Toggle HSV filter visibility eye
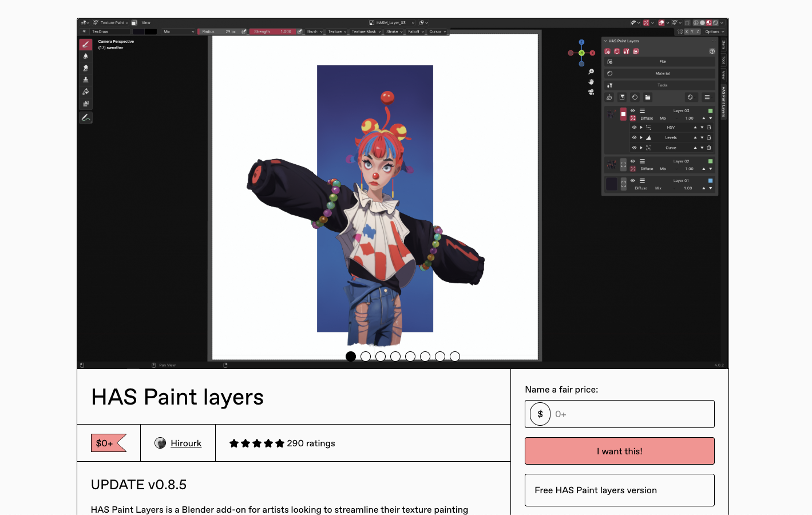The height and width of the screenshot is (515, 812). click(x=634, y=128)
